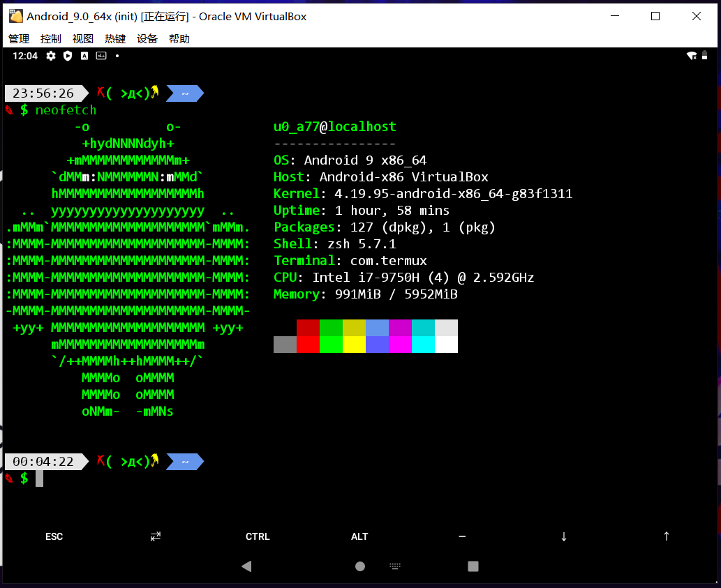Screen dimensions: 721x588
Task: Click the OS: Android 9 x86_64 line
Action: [x=350, y=160]
